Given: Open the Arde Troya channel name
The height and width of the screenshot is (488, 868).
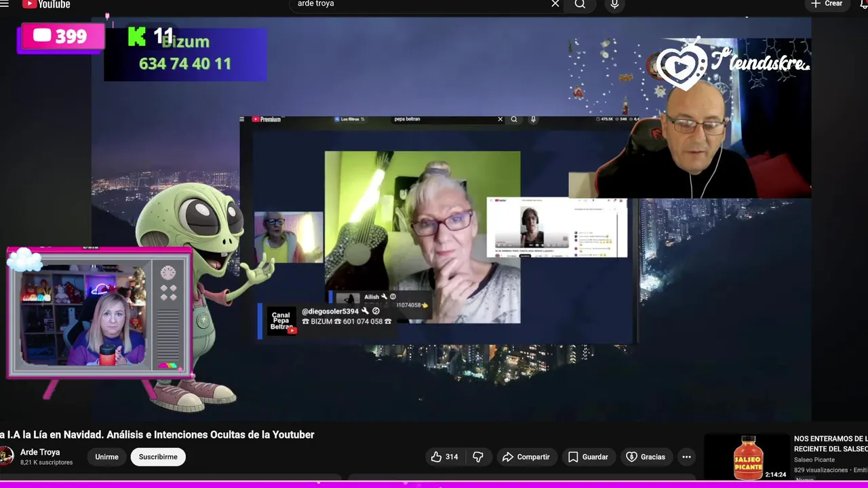Looking at the screenshot, I should click(40, 452).
